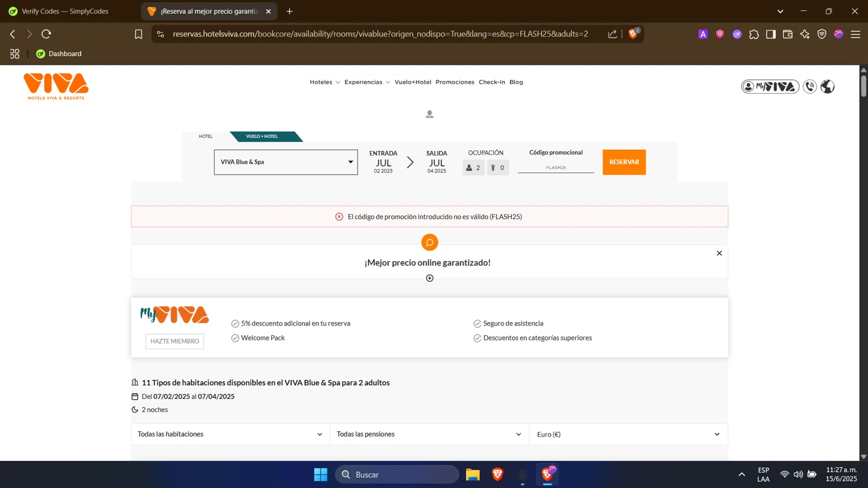Open the browser extensions puzzle icon
Screen dimensions: 868x488
754,34
